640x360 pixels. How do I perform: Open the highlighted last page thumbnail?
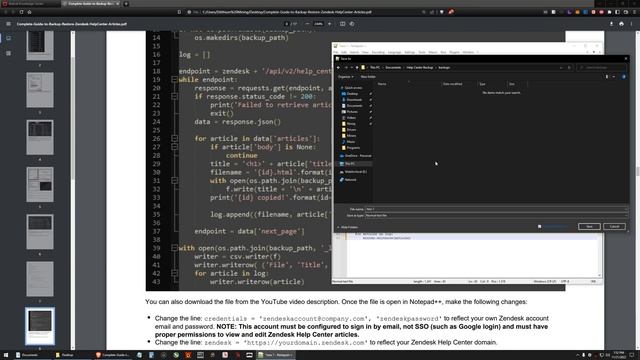40,326
